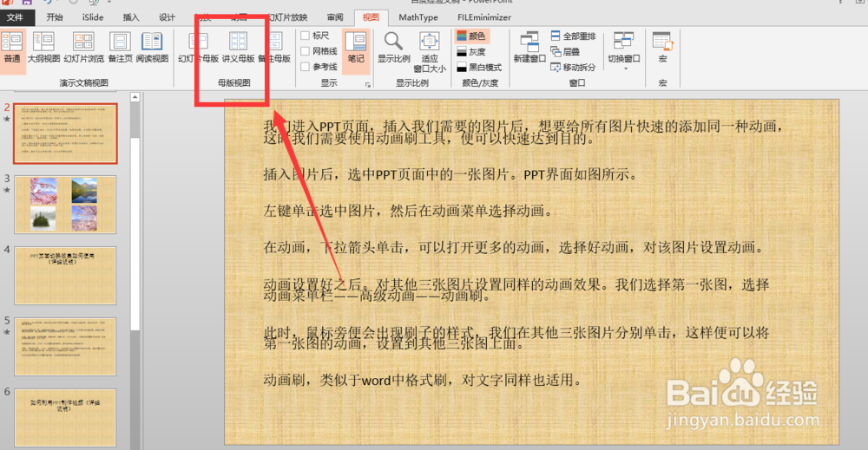
Task: Click the slide panel scrollbar thumb
Action: 135,232
